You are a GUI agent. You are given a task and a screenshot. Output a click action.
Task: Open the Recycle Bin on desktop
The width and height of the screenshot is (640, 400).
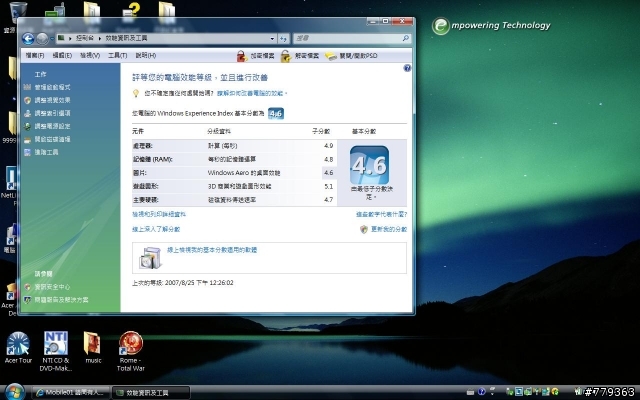(18, 12)
